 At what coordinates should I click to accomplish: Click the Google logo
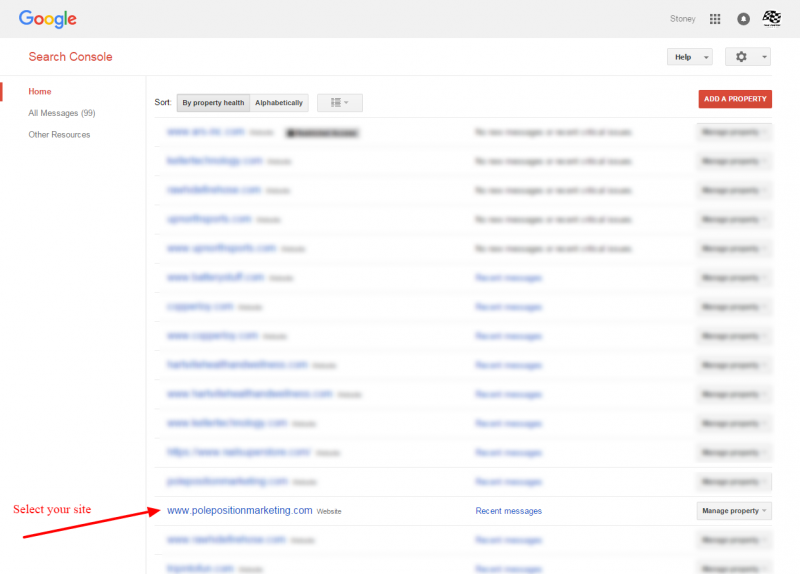tap(47, 19)
